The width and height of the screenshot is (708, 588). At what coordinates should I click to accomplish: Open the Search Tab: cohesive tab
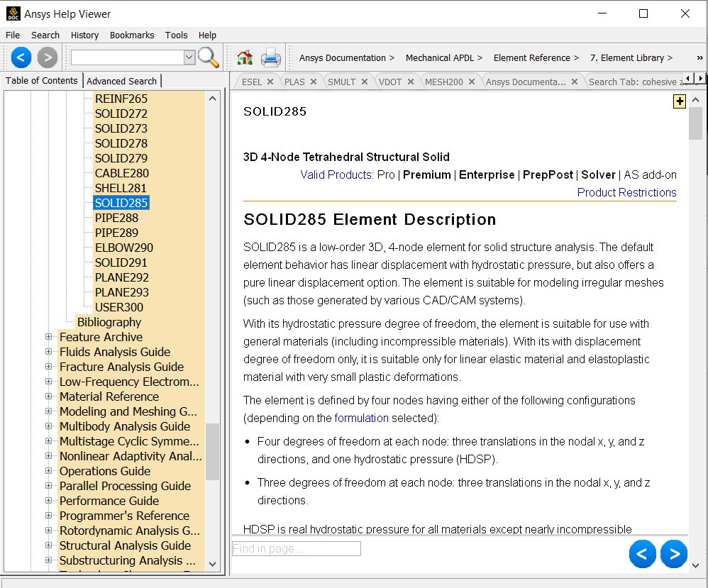click(636, 82)
